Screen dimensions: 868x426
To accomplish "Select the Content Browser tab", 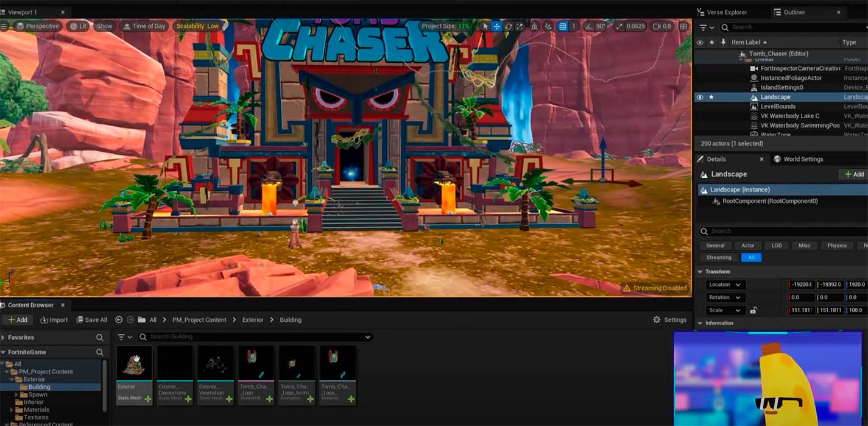I will click(30, 305).
